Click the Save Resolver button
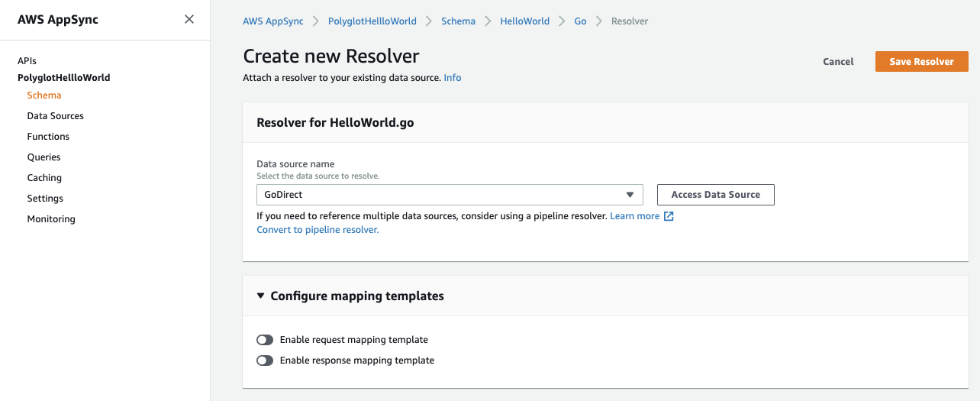The image size is (980, 401). 921,62
